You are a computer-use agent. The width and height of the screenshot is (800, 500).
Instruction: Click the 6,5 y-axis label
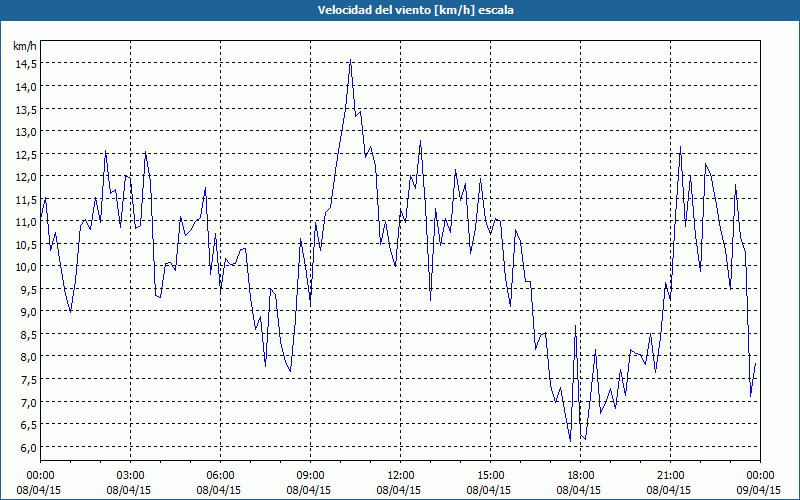(28, 424)
